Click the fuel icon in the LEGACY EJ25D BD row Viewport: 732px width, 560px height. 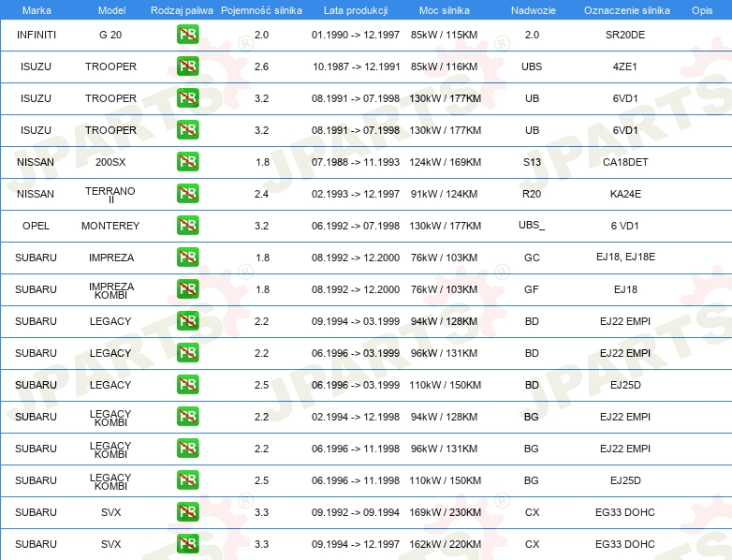pos(187,384)
